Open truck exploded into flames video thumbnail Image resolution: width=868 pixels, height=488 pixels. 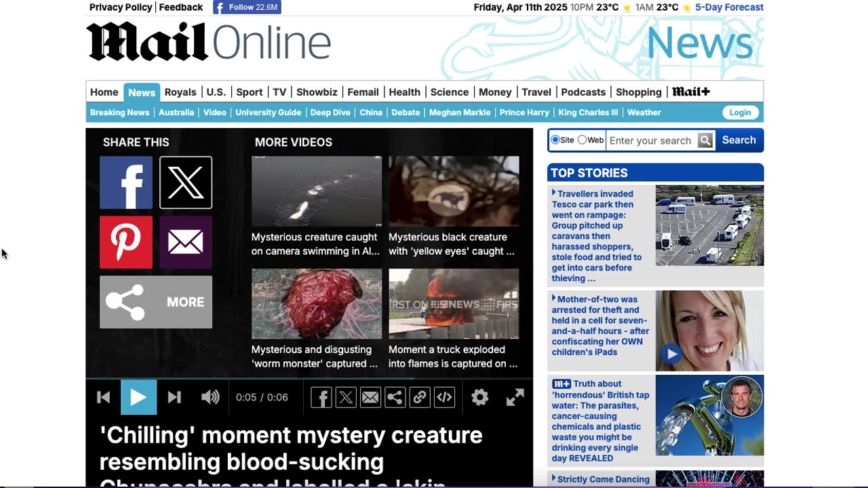[x=454, y=304]
